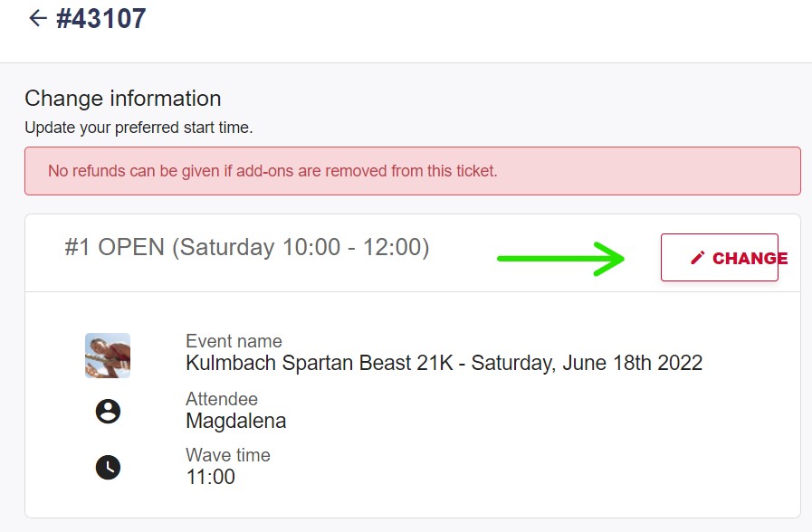Click the "Attendee" label
The width and height of the screenshot is (812, 532).
222,399
